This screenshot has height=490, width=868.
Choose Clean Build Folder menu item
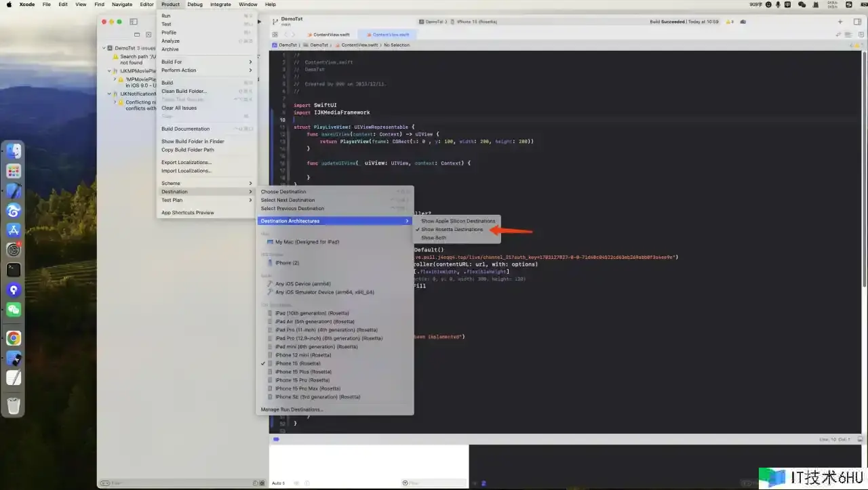click(184, 91)
